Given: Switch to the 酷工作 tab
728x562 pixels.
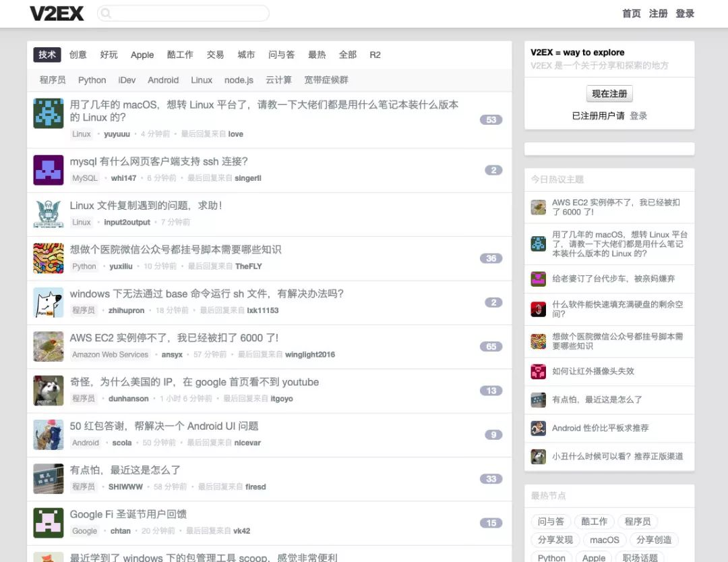Looking at the screenshot, I should (x=180, y=55).
